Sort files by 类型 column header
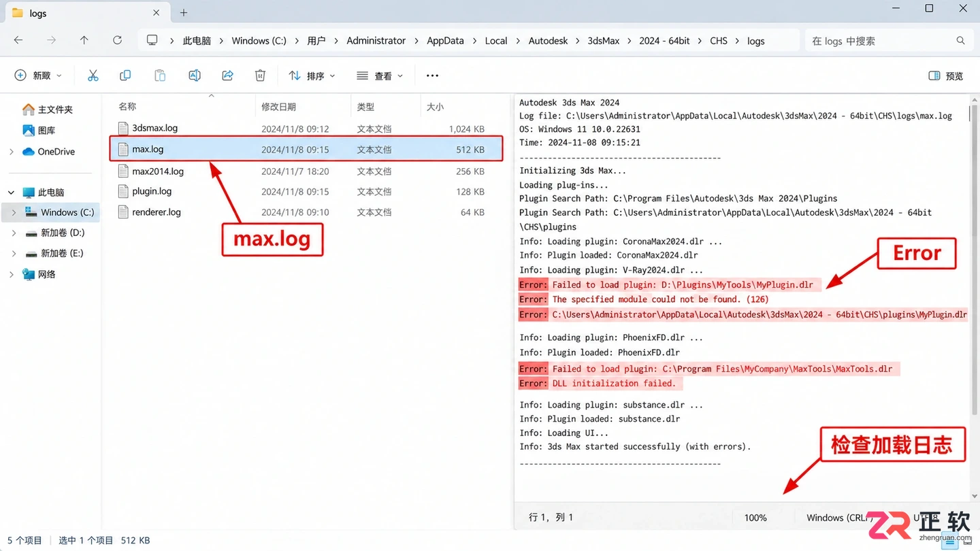Image resolution: width=980 pixels, height=551 pixels. pos(365,107)
